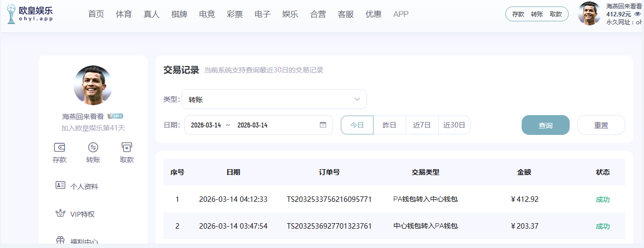This screenshot has width=644, height=248.
Task: Click the 欧皇娱乐 logo
Action: [x=30, y=14]
